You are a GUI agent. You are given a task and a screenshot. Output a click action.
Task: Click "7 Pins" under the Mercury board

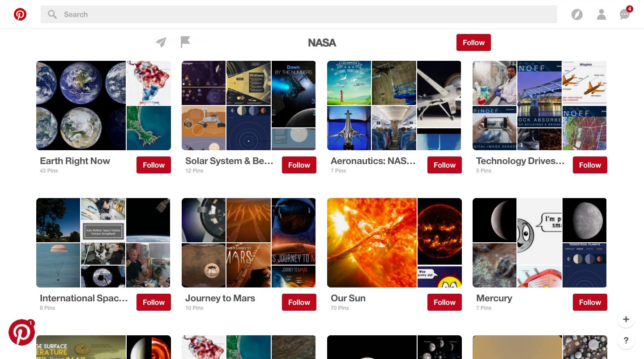[x=484, y=308]
